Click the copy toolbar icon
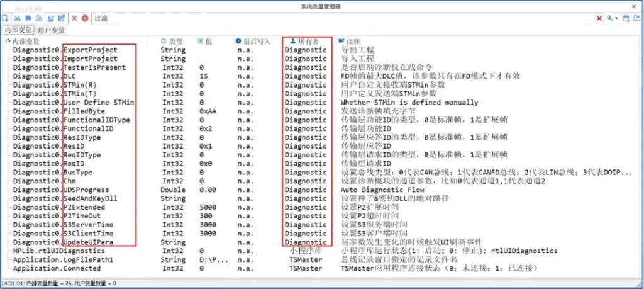The width and height of the screenshot is (644, 289). pos(28,18)
